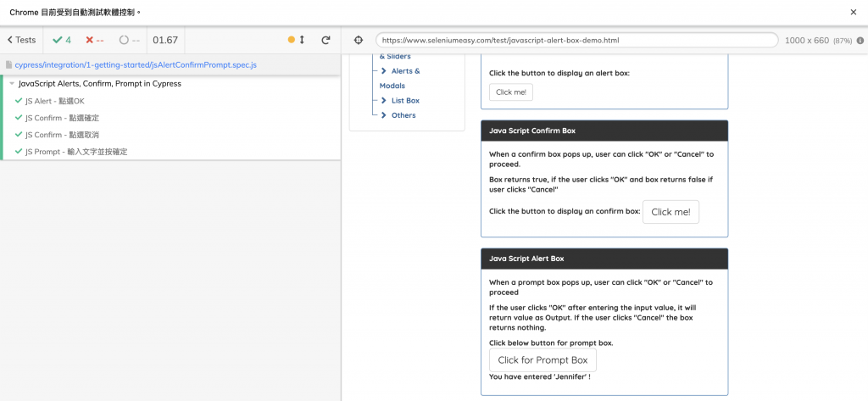Close the automation notification bar

click(853, 13)
